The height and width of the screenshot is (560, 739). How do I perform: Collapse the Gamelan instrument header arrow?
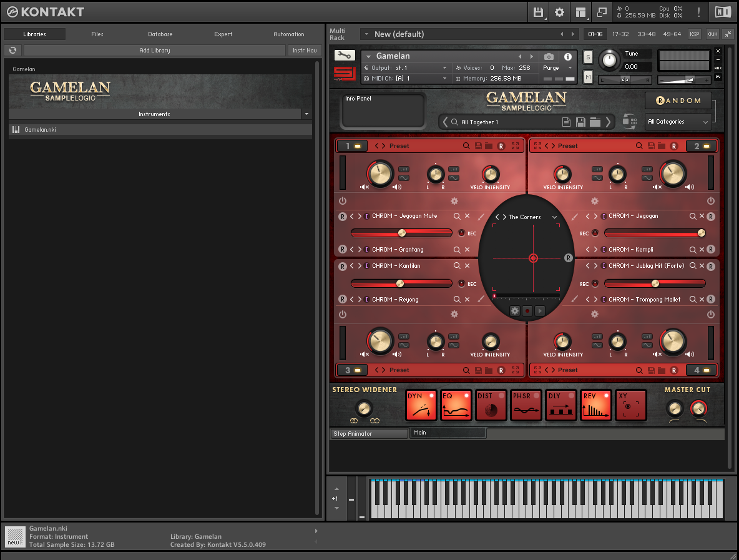point(368,56)
